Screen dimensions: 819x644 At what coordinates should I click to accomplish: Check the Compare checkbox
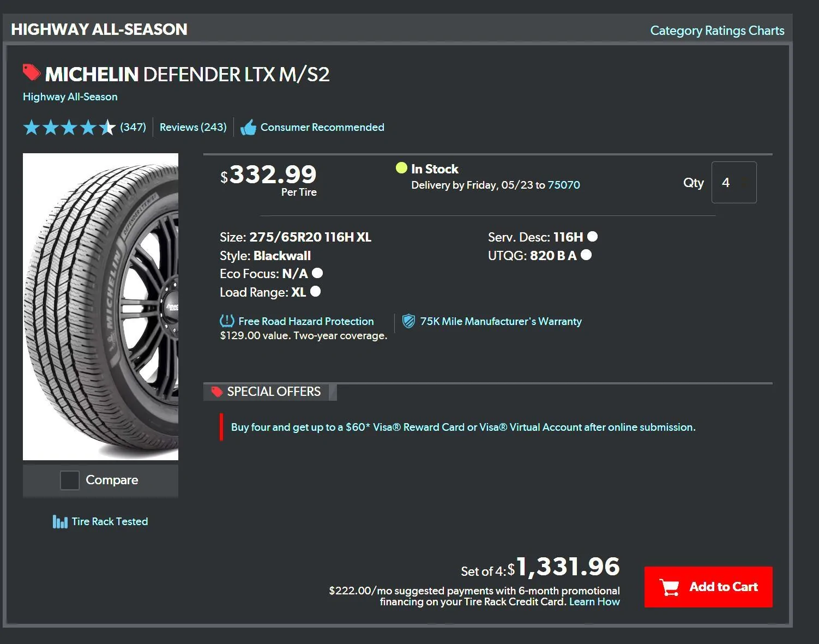(x=69, y=480)
